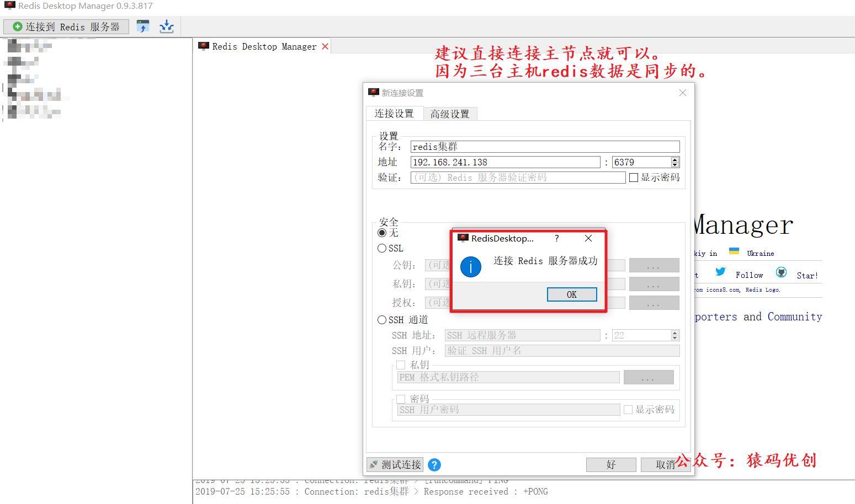Click the browse button for 授权
Viewport: 855px width, 504px height.
pyautogui.click(x=654, y=303)
